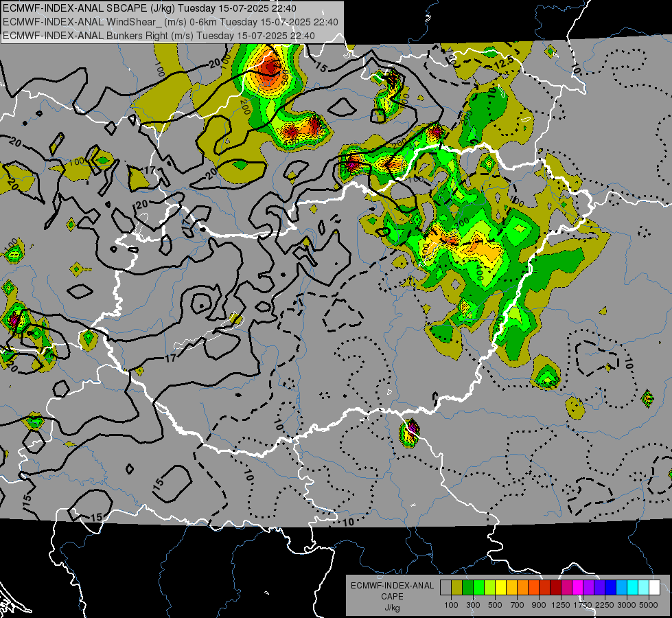672x618 pixels.
Task: Click the pure yellow legend swatch
Action: (x=501, y=587)
